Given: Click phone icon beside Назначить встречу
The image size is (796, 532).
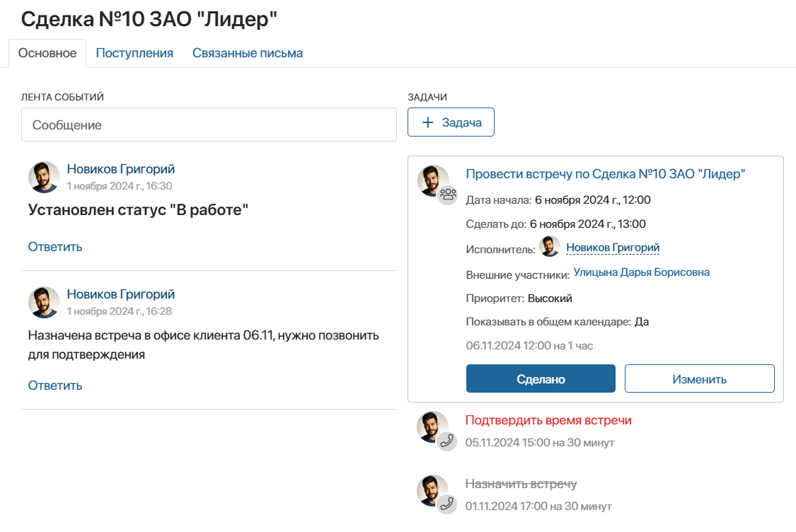Looking at the screenshot, I should 446,504.
